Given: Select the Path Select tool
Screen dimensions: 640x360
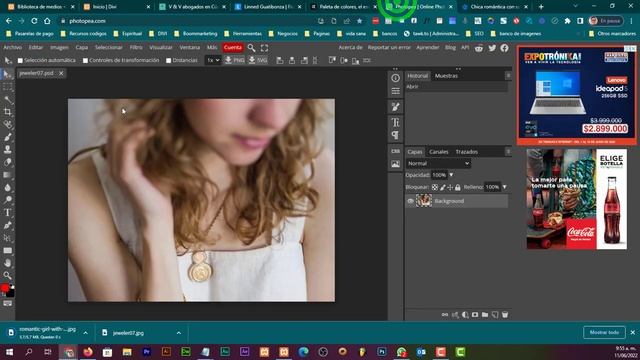Looking at the screenshot, I should [7, 238].
